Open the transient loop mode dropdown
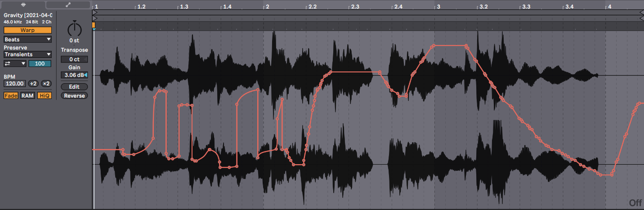644x210 pixels. pos(15,63)
